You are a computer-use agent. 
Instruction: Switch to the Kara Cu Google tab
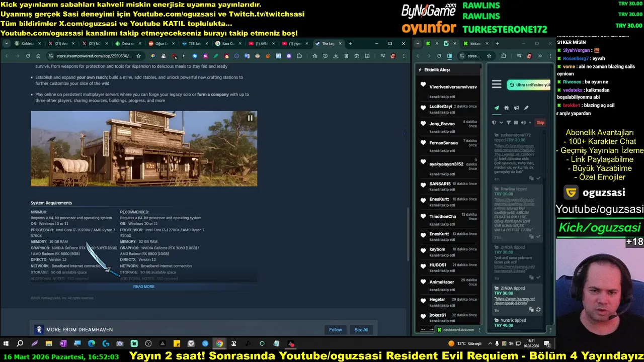(227, 44)
